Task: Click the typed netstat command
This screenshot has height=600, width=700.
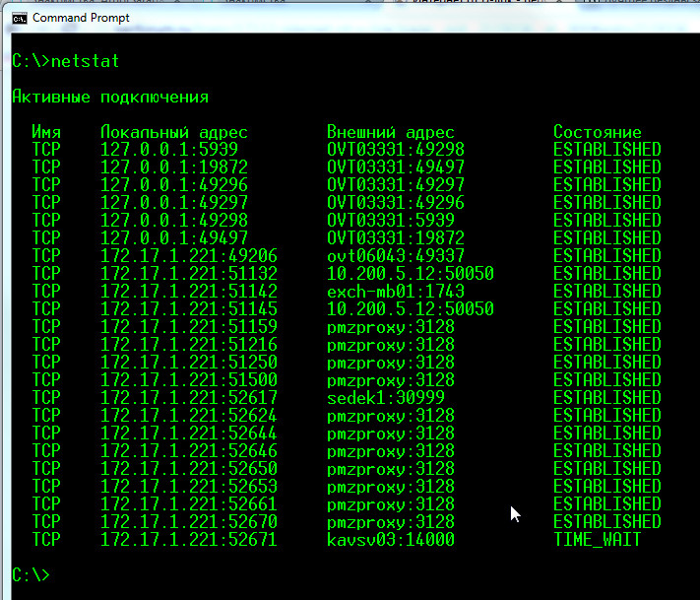Action: [x=85, y=61]
